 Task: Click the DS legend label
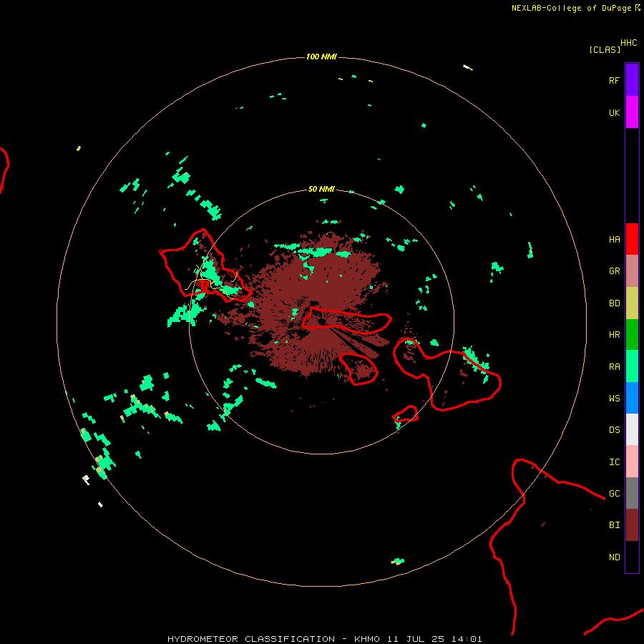(x=614, y=430)
